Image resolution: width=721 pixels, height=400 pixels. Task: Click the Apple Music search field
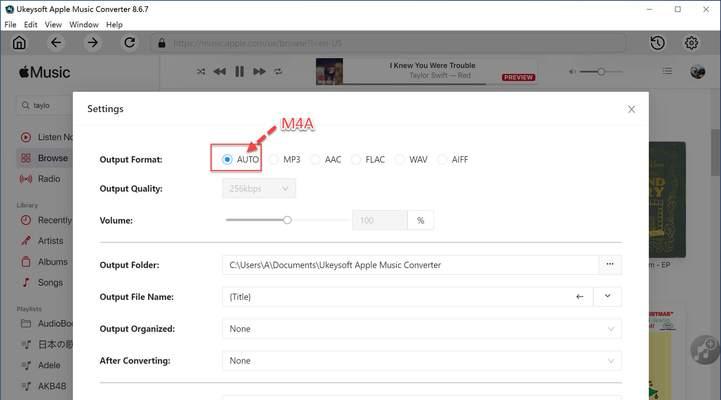pyautogui.click(x=45, y=105)
